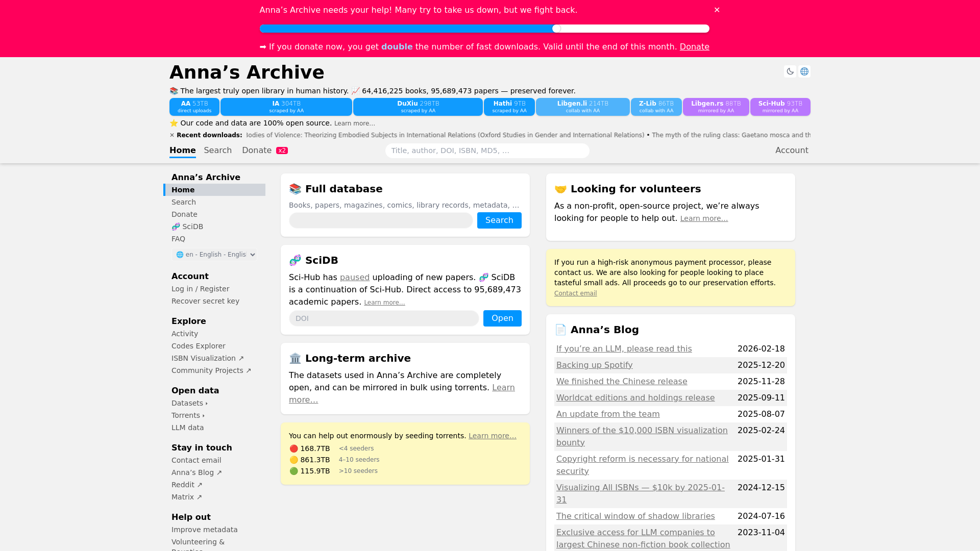This screenshot has height=551, width=980.
Task: Open LLM data link
Action: [x=187, y=428]
